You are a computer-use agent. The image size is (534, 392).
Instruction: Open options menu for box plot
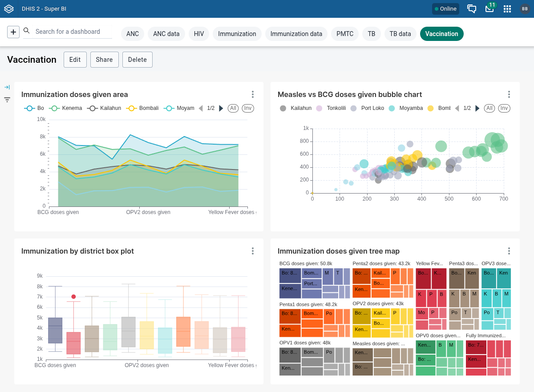point(253,251)
